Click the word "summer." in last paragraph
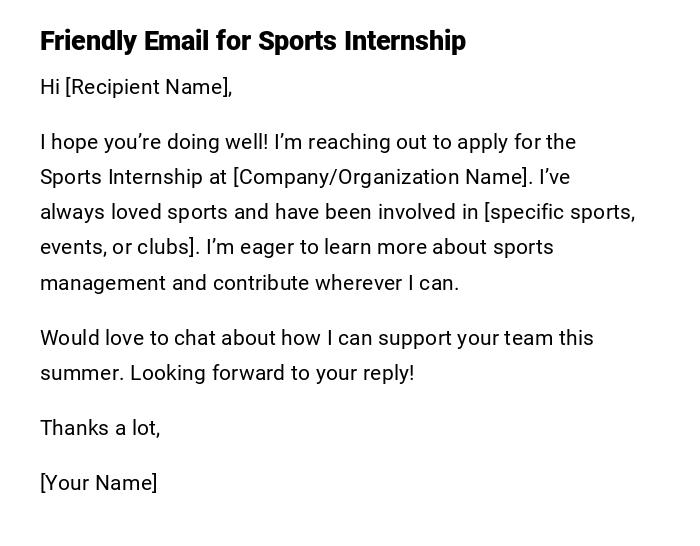 pyautogui.click(x=82, y=373)
